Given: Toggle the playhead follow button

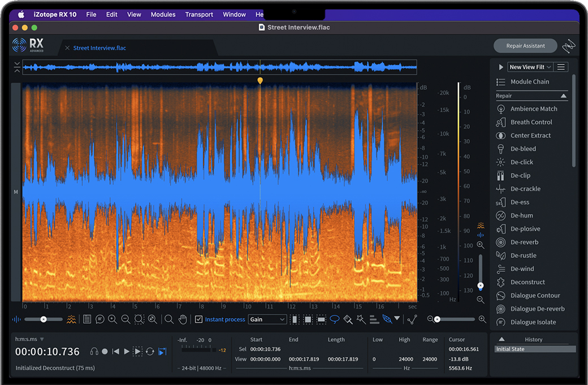Looking at the screenshot, I should pyautogui.click(x=162, y=352).
